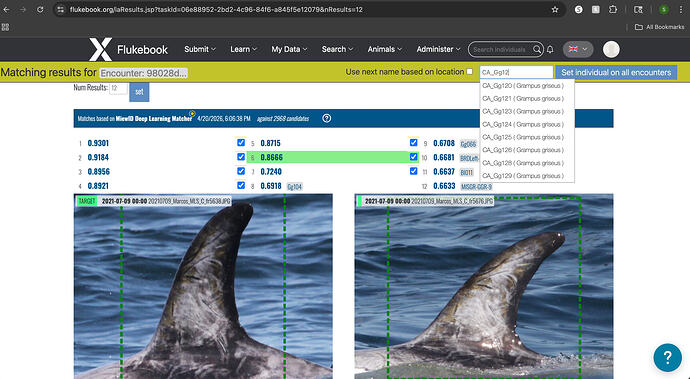Viewport: 690px width, 379px height.
Task: Click the Num Results number field
Action: [118, 88]
